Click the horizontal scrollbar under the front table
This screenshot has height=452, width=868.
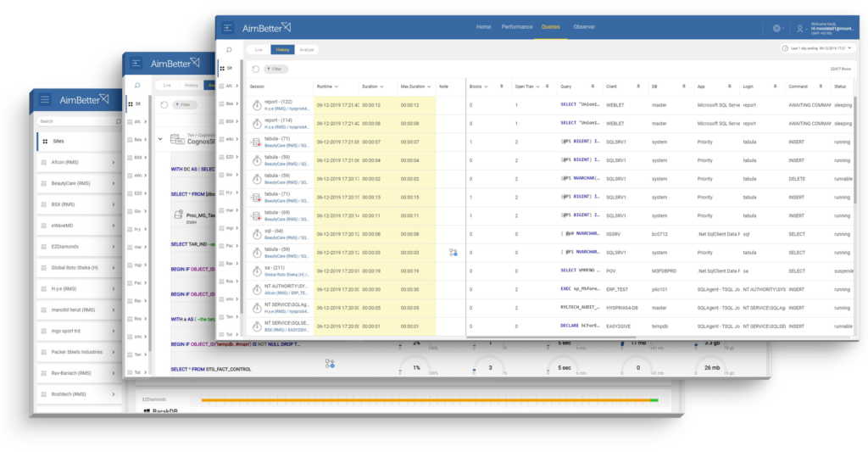[551, 337]
